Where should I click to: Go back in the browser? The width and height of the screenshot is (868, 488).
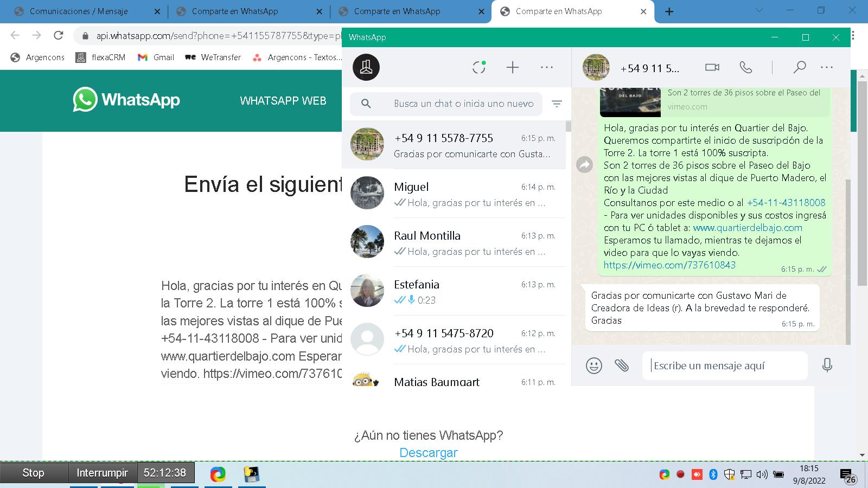(15, 35)
